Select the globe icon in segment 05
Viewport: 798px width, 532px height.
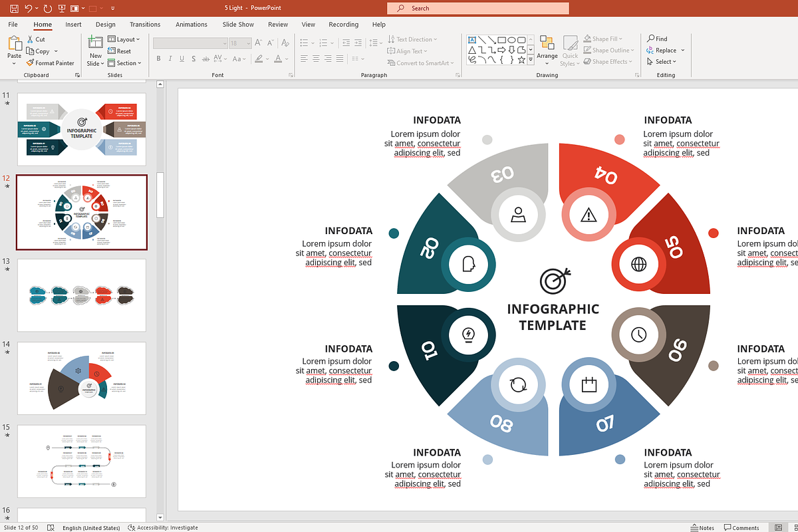(638, 264)
